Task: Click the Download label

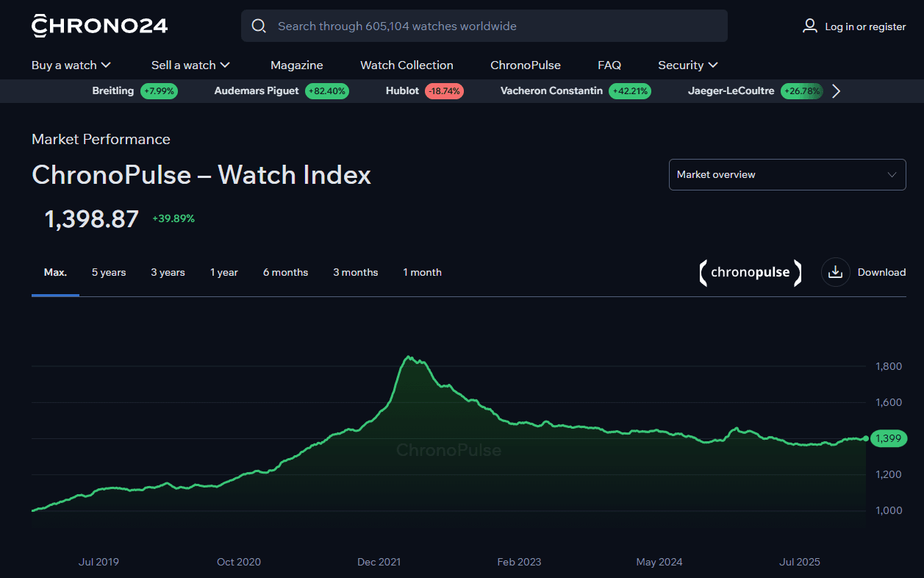Action: (881, 272)
